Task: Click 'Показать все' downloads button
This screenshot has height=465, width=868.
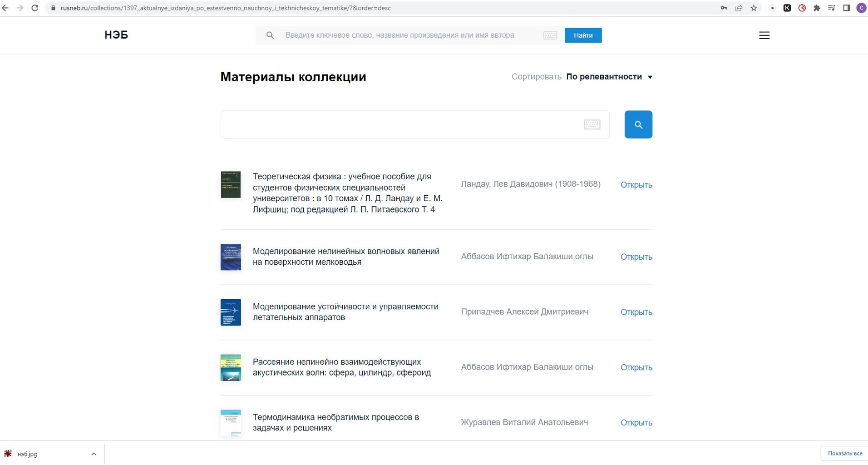Action: point(844,453)
